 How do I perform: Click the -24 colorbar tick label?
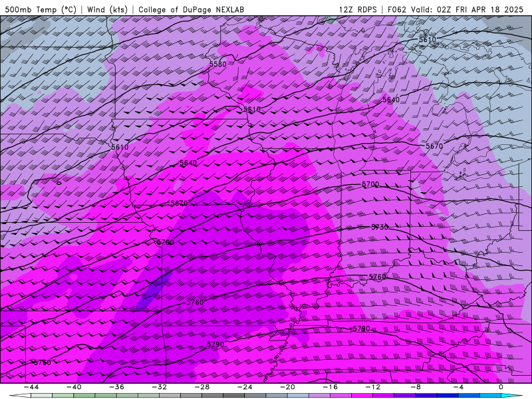point(245,387)
